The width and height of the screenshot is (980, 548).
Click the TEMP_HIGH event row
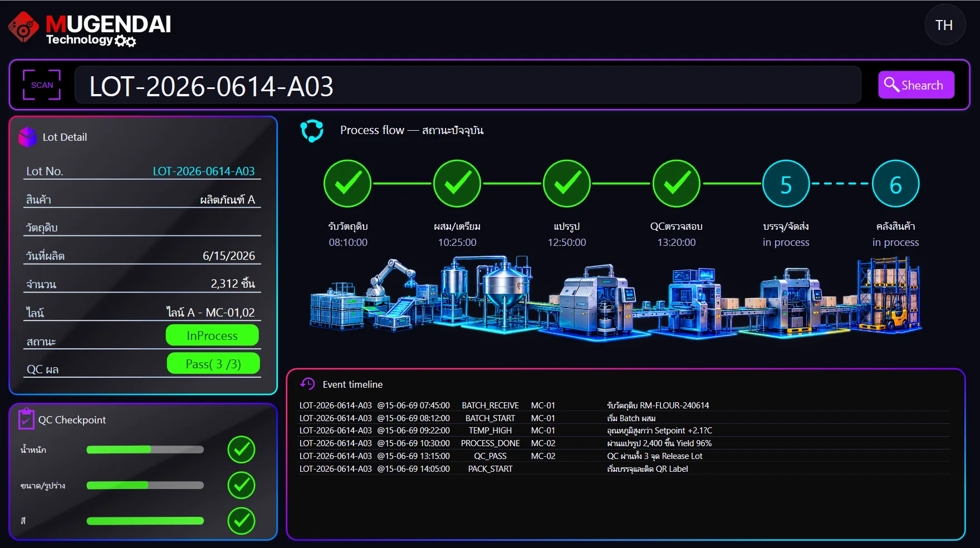click(624, 431)
